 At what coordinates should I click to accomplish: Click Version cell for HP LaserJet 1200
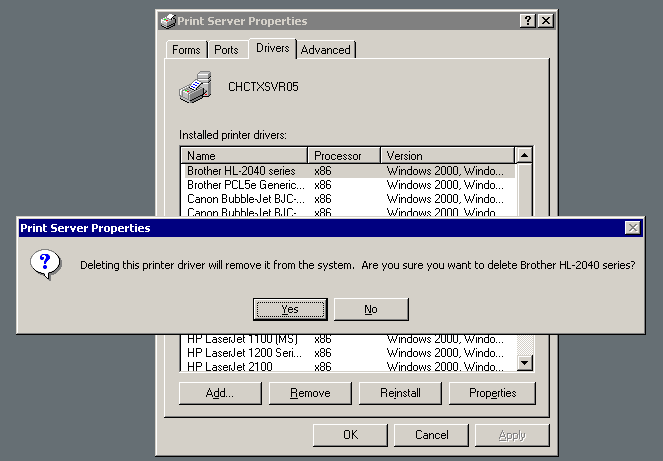point(445,353)
